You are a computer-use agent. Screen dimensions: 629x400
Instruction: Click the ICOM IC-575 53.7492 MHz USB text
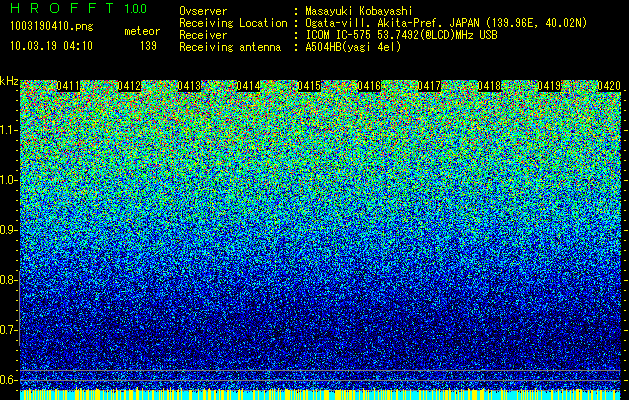pyautogui.click(x=401, y=35)
